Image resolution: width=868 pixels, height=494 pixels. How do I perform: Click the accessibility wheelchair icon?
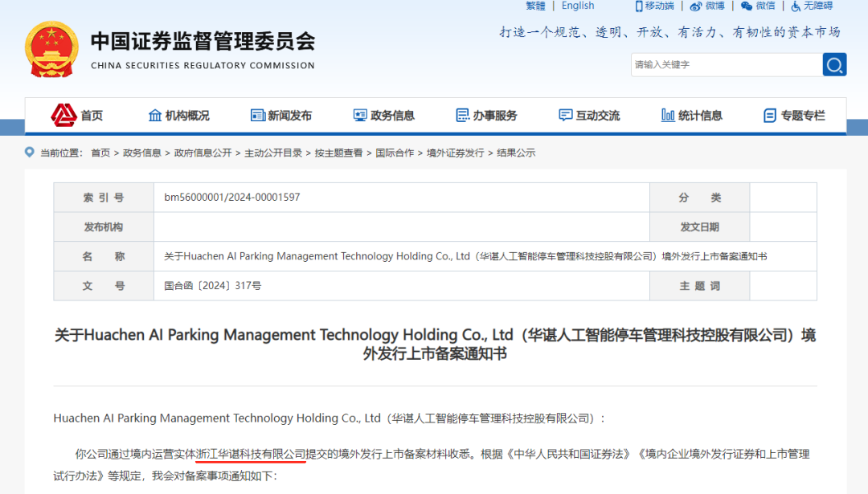tap(796, 6)
